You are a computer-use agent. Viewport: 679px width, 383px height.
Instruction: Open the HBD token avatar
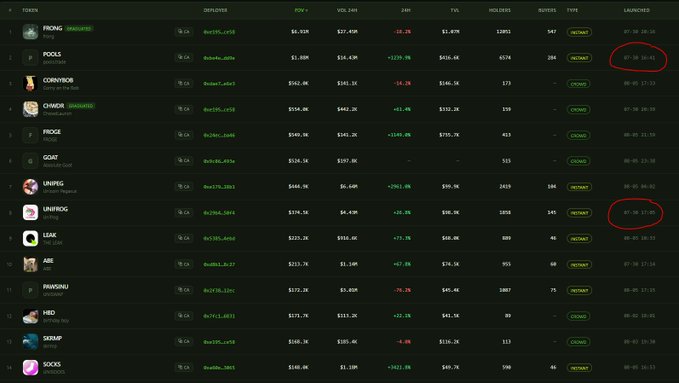(x=30, y=316)
